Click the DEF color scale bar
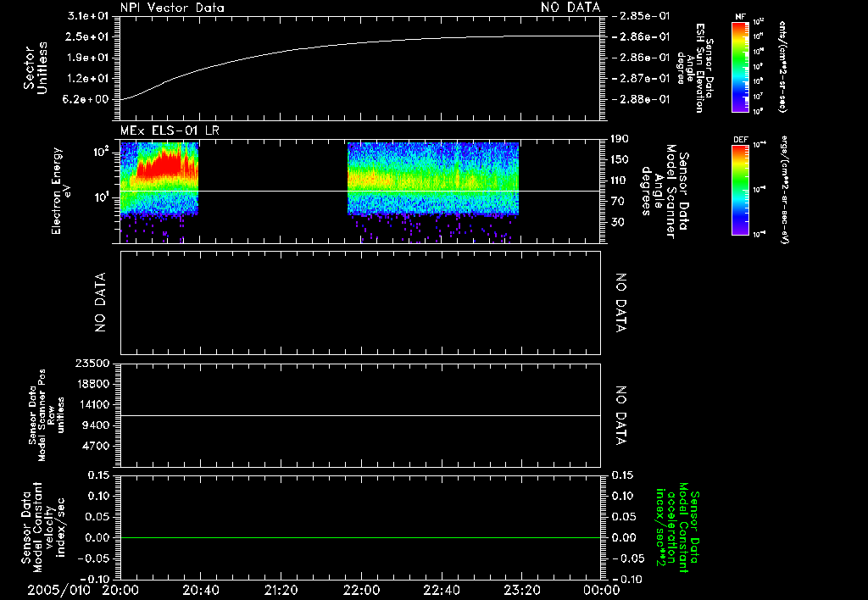This screenshot has height=600, width=868. (x=741, y=189)
